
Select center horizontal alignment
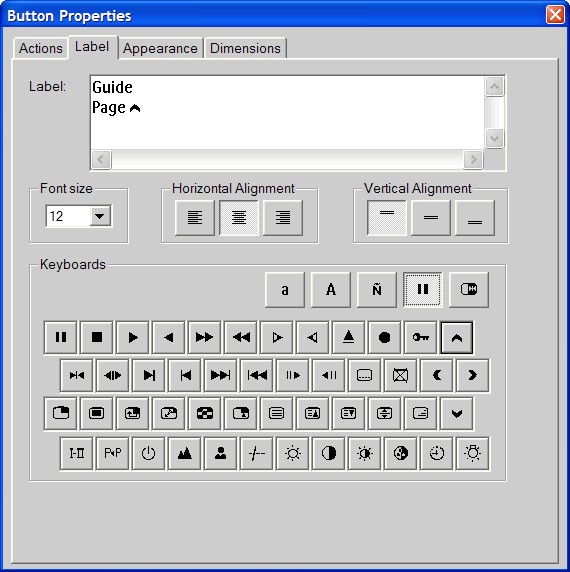point(239,218)
